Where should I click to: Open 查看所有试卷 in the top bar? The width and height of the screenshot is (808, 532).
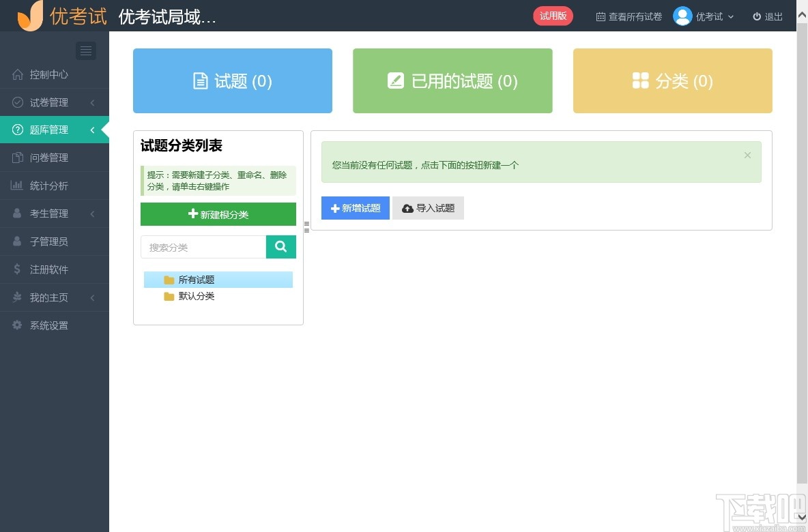(629, 16)
